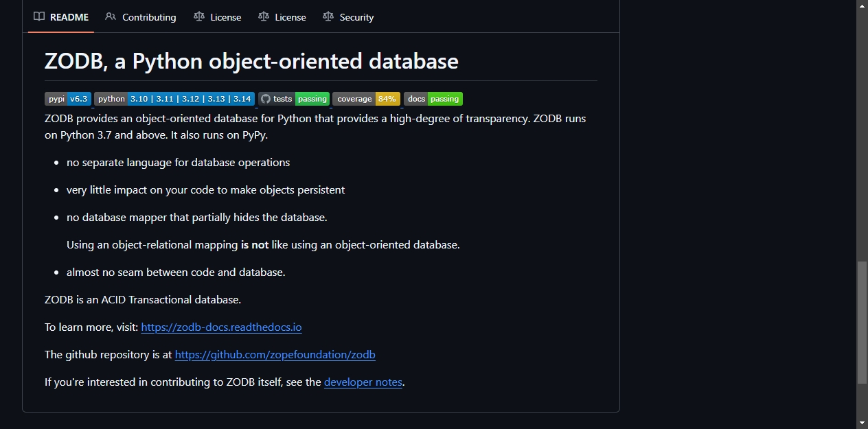Click the page scrollbar thumb
868x429 pixels.
tap(862, 323)
